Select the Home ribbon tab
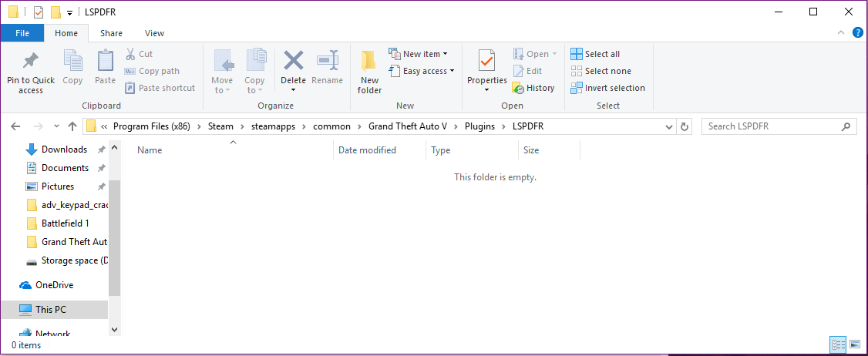Image resolution: width=868 pixels, height=356 pixels. 66,33
